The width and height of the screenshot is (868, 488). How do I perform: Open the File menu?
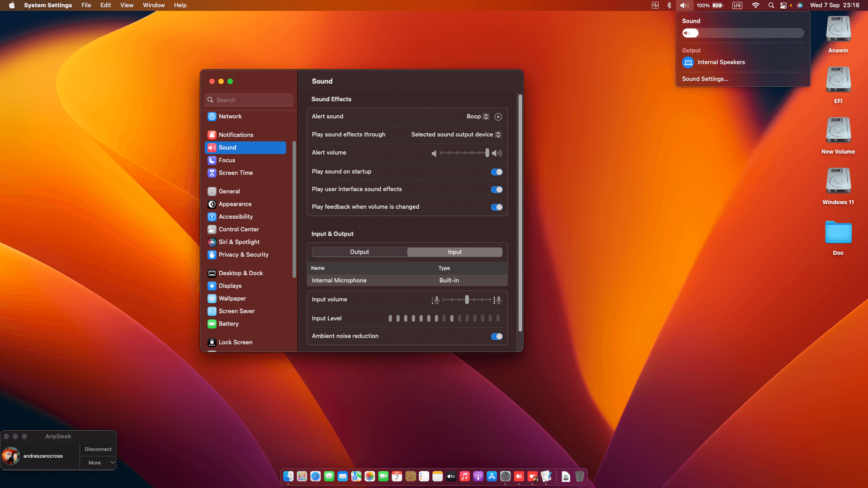(x=86, y=5)
